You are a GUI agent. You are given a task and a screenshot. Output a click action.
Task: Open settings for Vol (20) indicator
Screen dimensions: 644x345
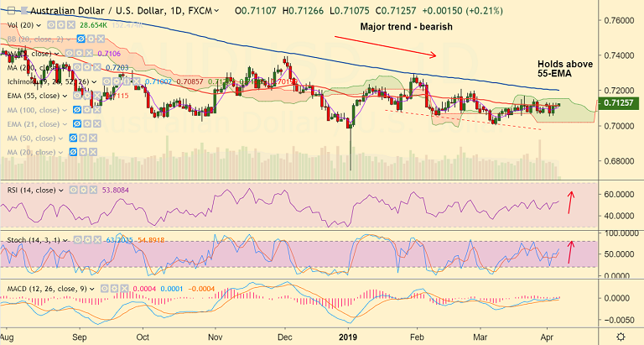(x=61, y=25)
